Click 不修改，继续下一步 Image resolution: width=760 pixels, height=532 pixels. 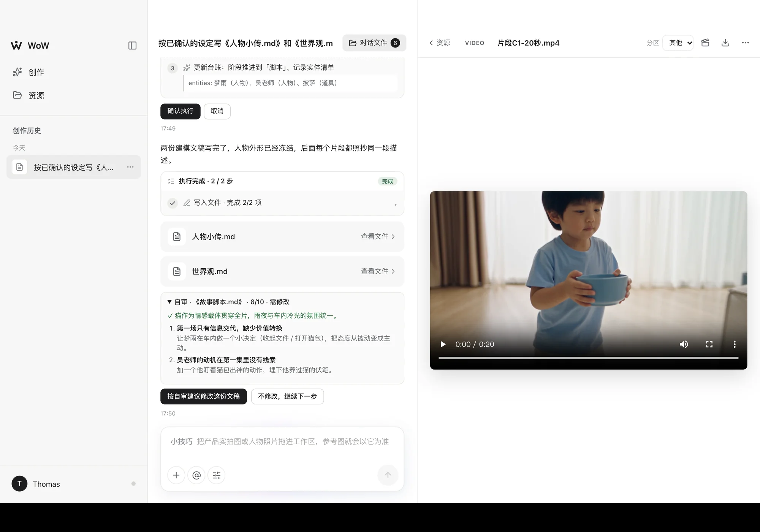point(288,396)
